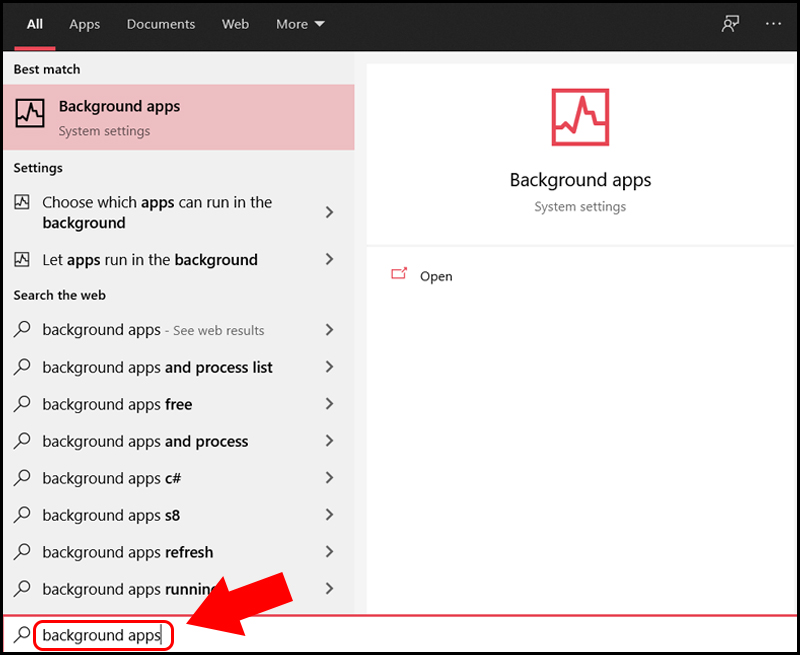Open Background apps from preview pane

(436, 276)
